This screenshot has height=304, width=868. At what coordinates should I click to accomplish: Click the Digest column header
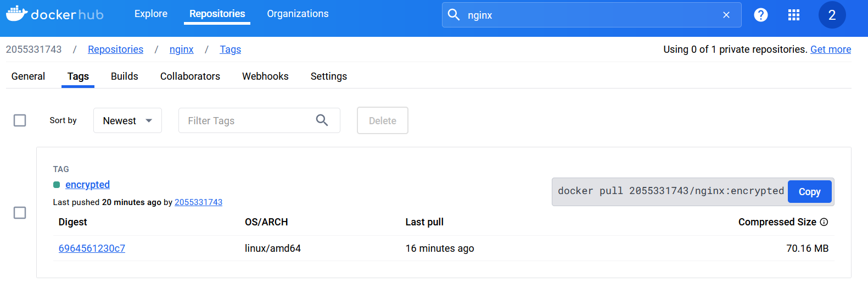pyautogui.click(x=73, y=222)
